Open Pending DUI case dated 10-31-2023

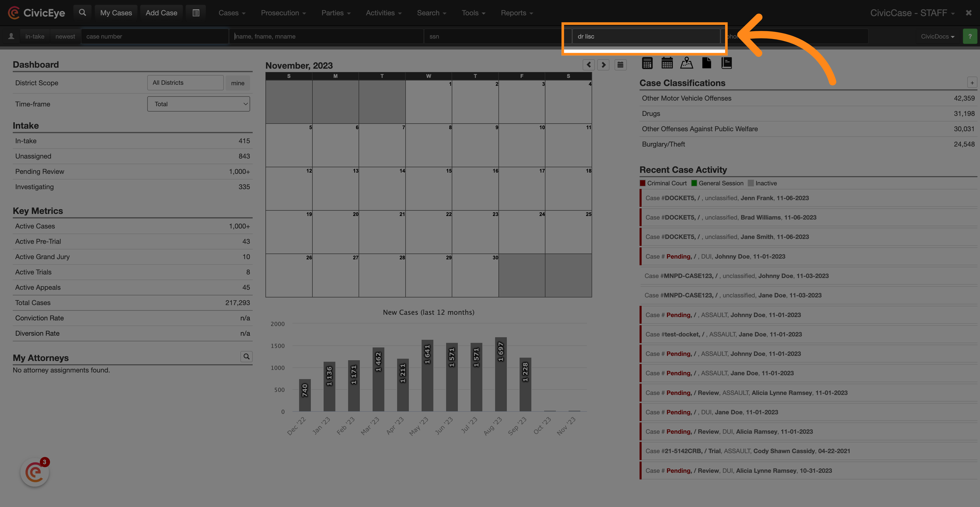(808, 470)
